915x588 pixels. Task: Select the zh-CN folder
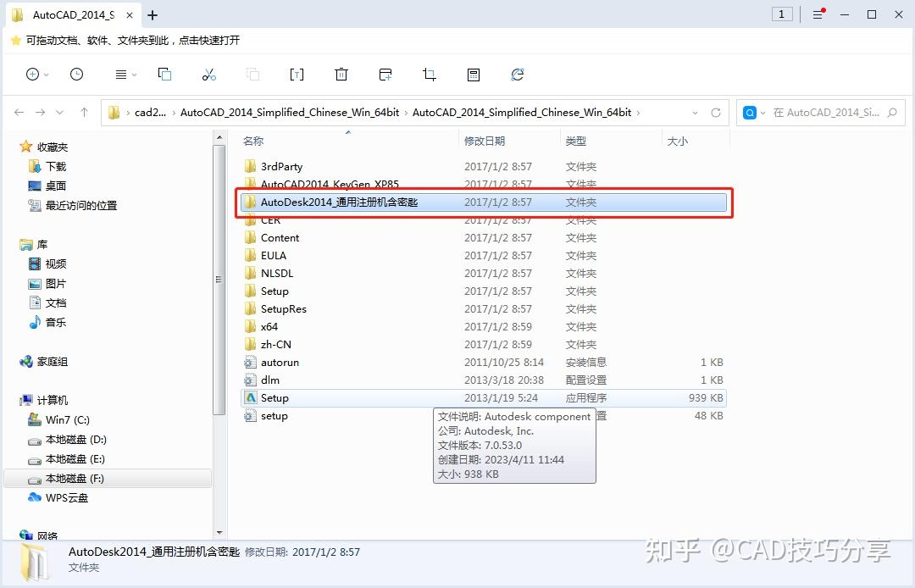coord(483,344)
